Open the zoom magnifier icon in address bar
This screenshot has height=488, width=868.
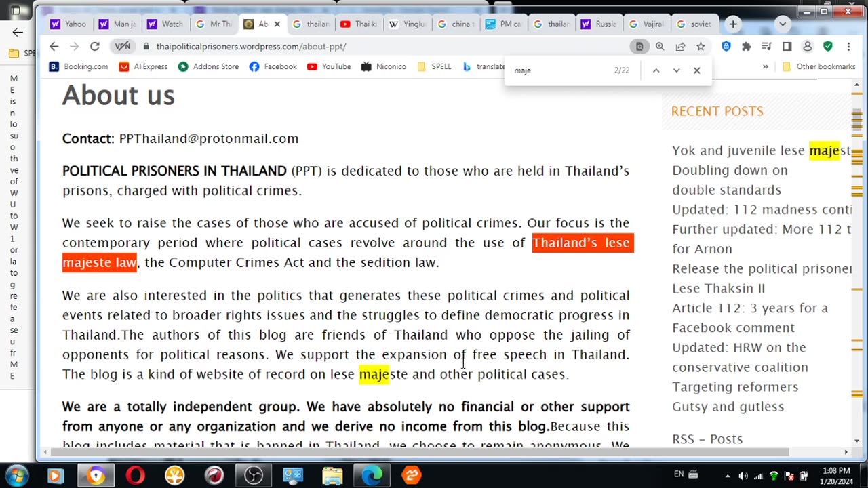pos(660,46)
